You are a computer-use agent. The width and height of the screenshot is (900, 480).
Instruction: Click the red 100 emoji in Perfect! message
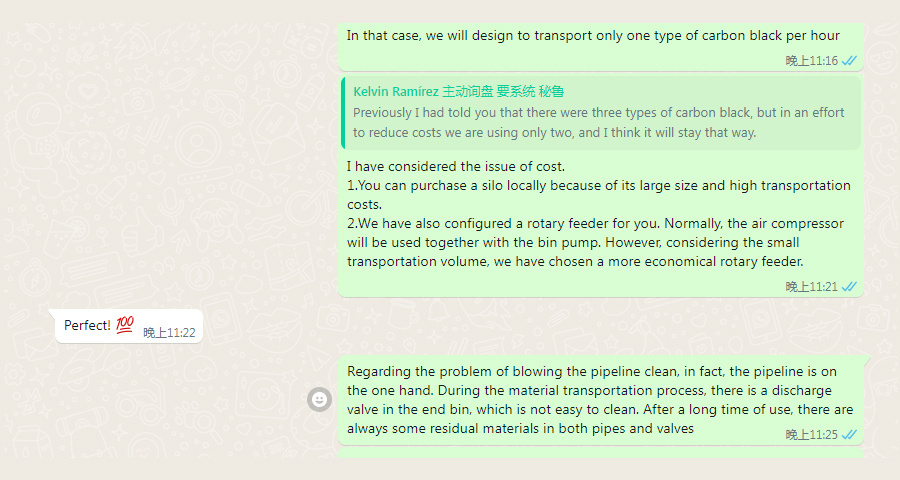click(125, 325)
